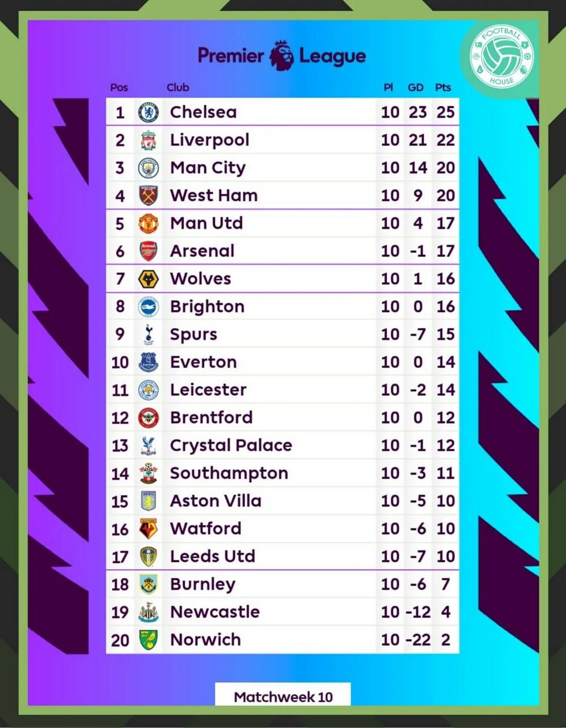Click the Man City club badge
Viewport: 566px width, 728px height.
tap(148, 168)
